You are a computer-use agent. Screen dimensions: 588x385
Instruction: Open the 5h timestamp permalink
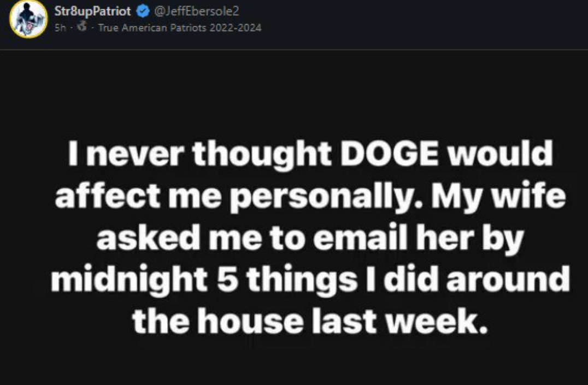[60, 28]
